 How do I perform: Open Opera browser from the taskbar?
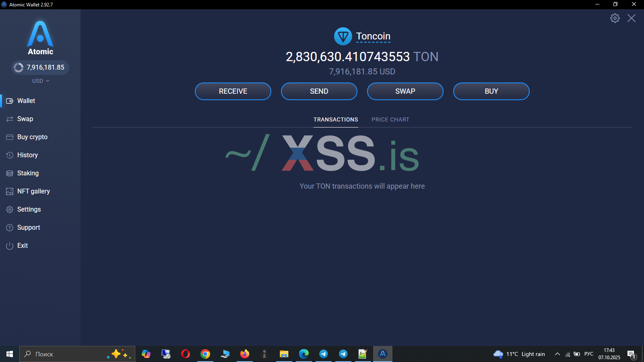tap(186, 354)
